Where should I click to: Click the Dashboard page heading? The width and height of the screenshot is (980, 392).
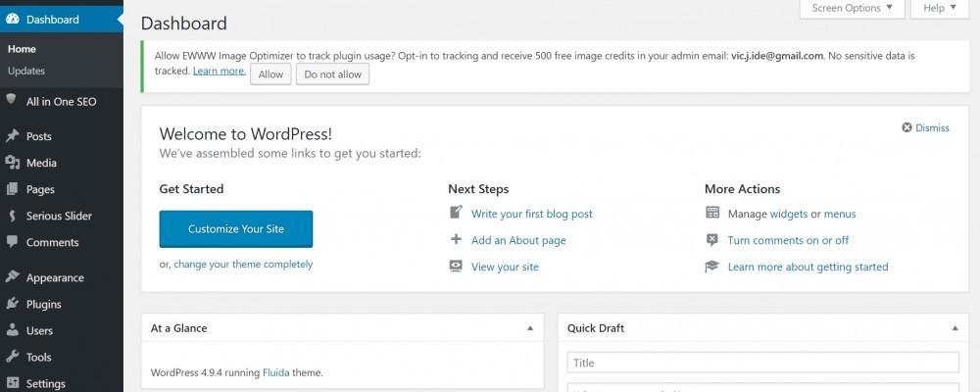184,24
